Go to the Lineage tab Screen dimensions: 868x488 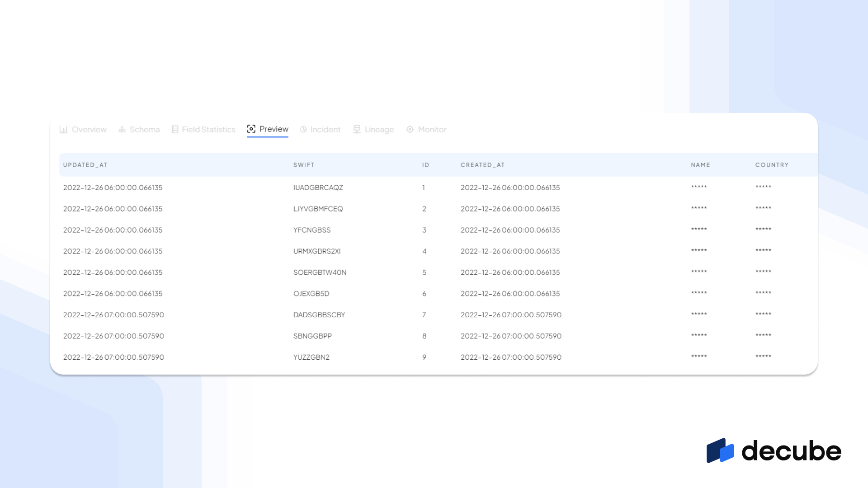tap(379, 130)
